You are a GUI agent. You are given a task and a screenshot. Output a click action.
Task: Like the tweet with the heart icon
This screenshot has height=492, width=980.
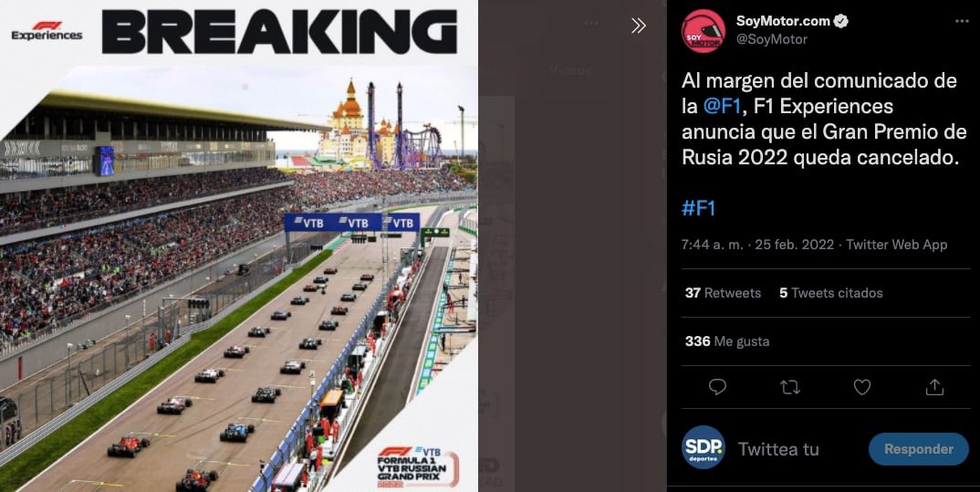[x=862, y=388]
